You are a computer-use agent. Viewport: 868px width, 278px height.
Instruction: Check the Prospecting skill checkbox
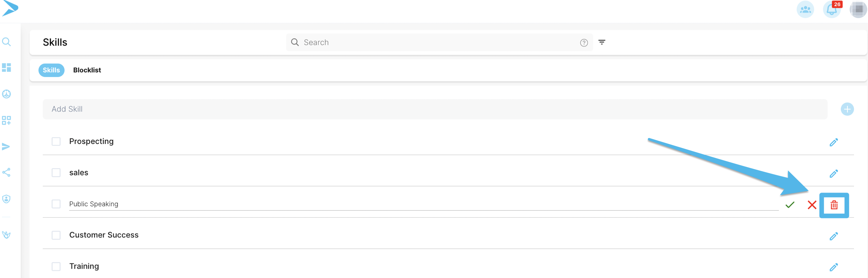pyautogui.click(x=56, y=141)
